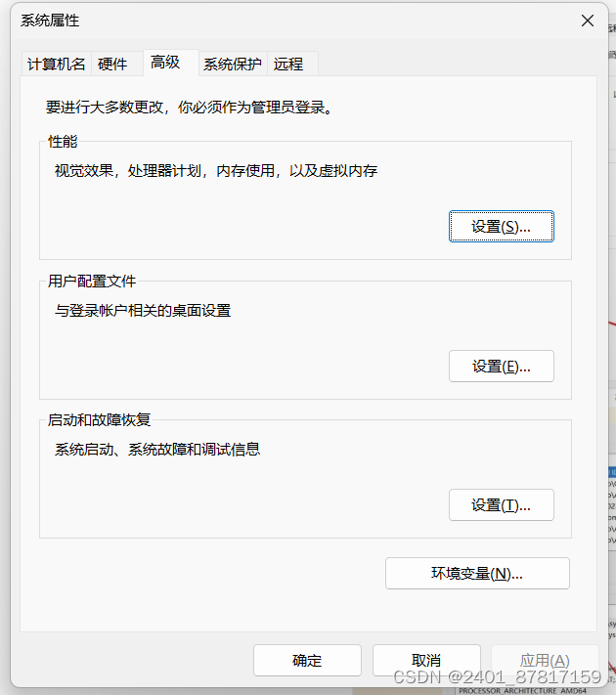Open startup and recovery 设置(T)...
616x695 pixels.
(502, 504)
